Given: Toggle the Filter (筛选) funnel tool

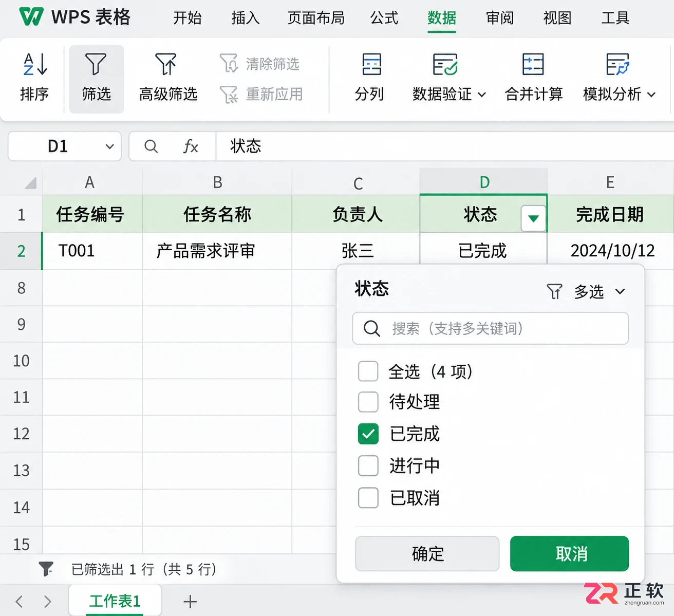Looking at the screenshot, I should click(x=96, y=79).
